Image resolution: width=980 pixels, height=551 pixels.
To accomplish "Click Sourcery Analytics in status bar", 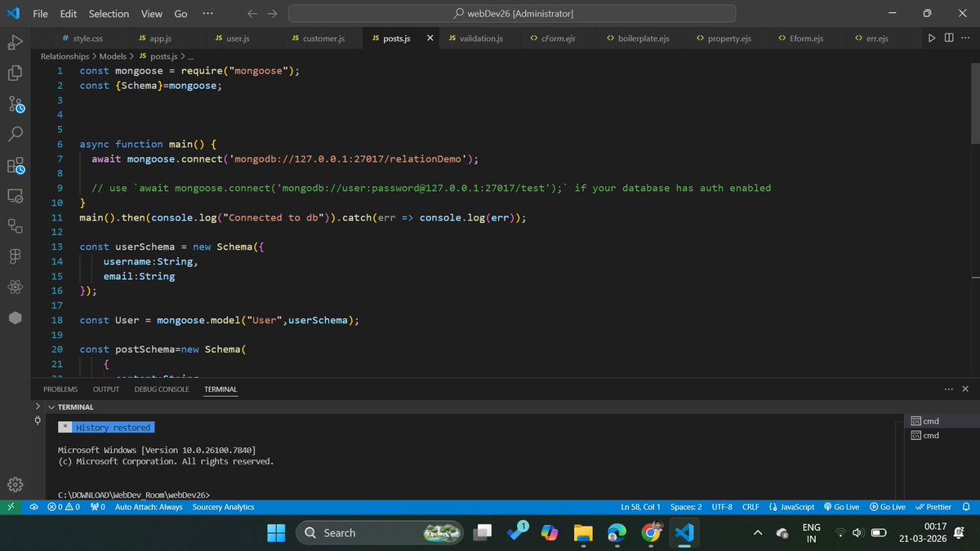I will (223, 507).
